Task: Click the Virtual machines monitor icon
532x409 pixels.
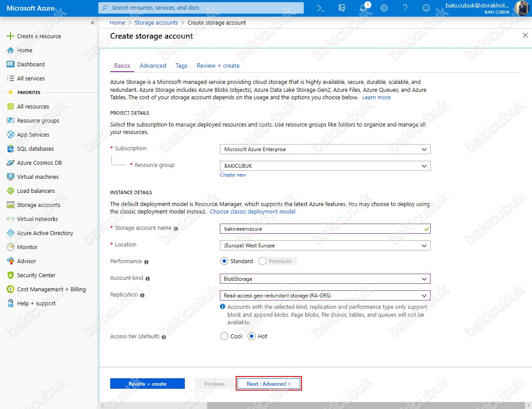Action: point(11,177)
